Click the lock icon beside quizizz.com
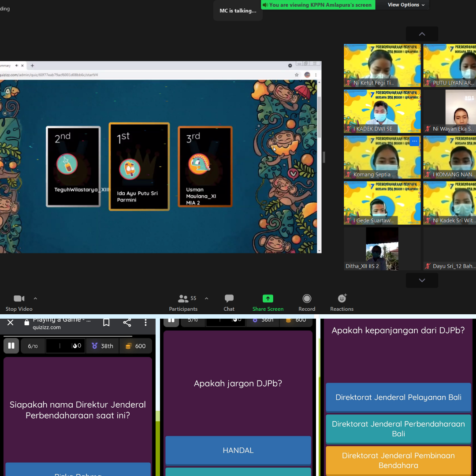This screenshot has height=476, width=476. [27, 323]
